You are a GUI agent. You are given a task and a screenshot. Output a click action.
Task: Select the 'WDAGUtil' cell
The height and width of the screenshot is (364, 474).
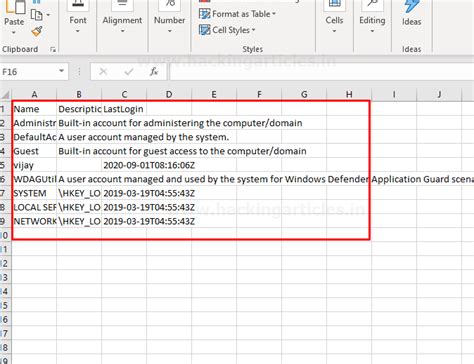pos(34,179)
